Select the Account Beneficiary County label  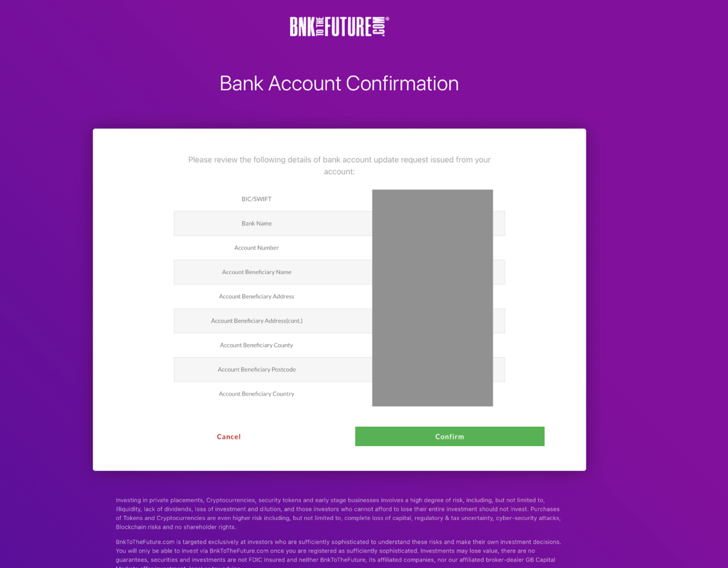256,345
